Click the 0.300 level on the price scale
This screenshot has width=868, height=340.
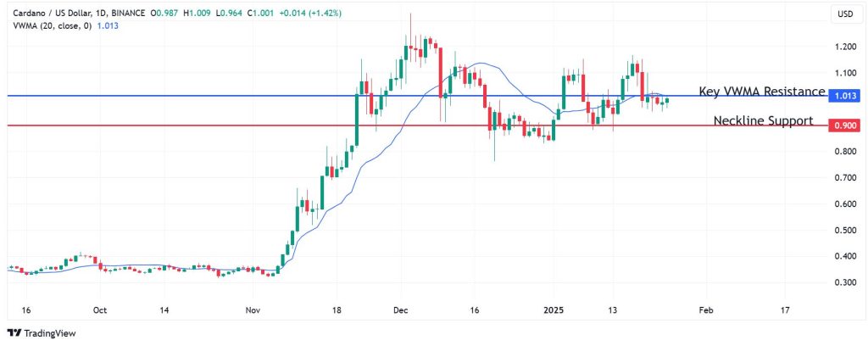coord(845,282)
